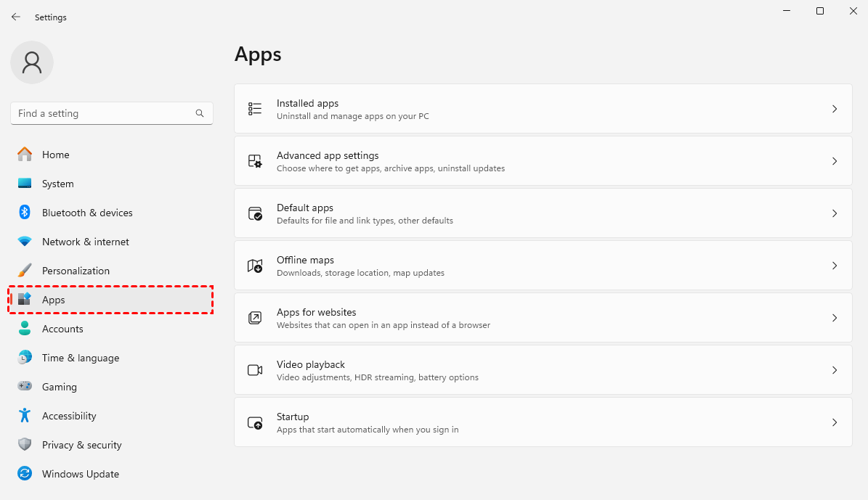The height and width of the screenshot is (500, 868).
Task: Expand Default apps with its chevron
Action: click(835, 213)
